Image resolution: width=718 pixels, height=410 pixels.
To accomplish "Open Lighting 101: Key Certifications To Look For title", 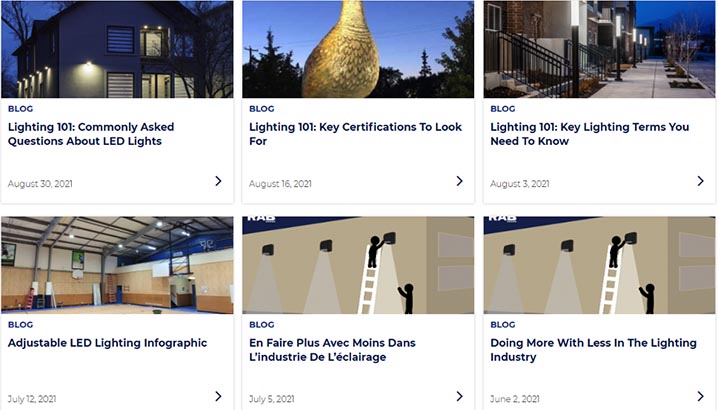I will [355, 134].
